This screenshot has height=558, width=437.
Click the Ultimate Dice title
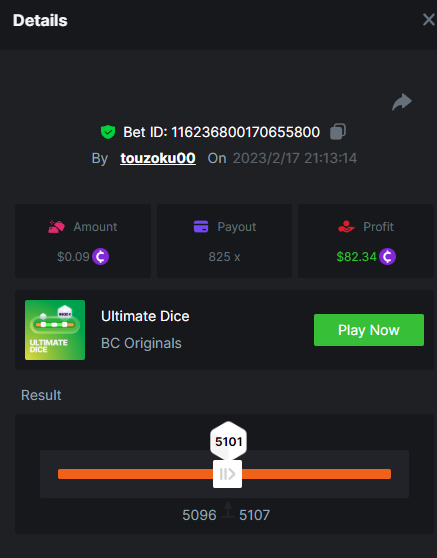click(145, 316)
